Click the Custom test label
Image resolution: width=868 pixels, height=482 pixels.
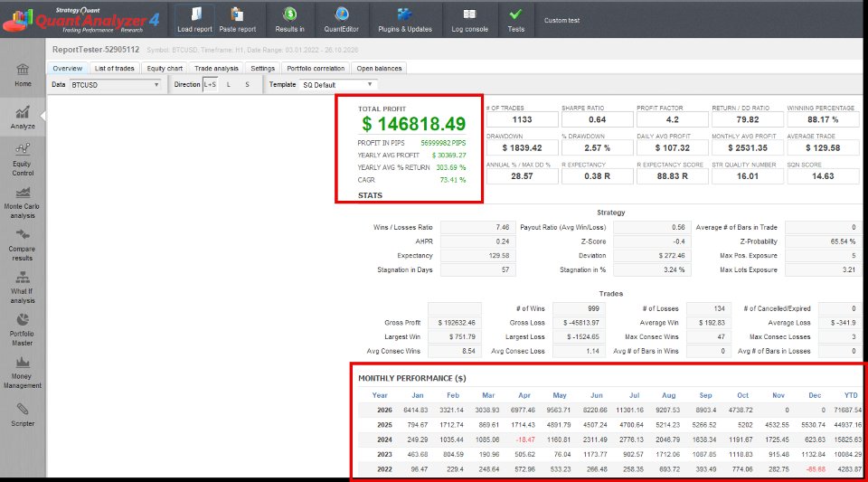tap(561, 21)
